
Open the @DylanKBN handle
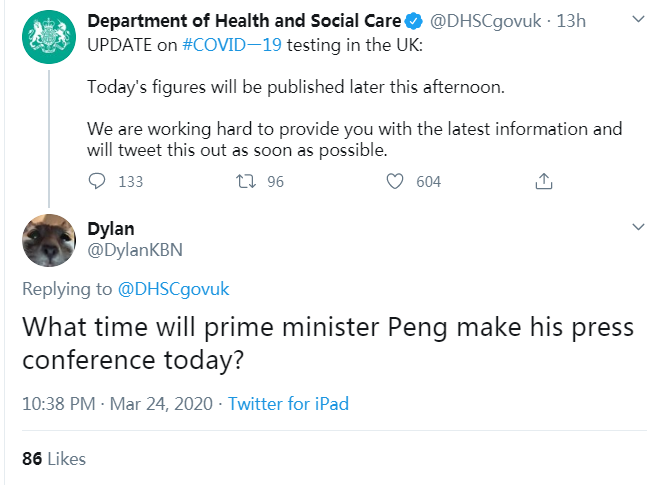coord(135,249)
